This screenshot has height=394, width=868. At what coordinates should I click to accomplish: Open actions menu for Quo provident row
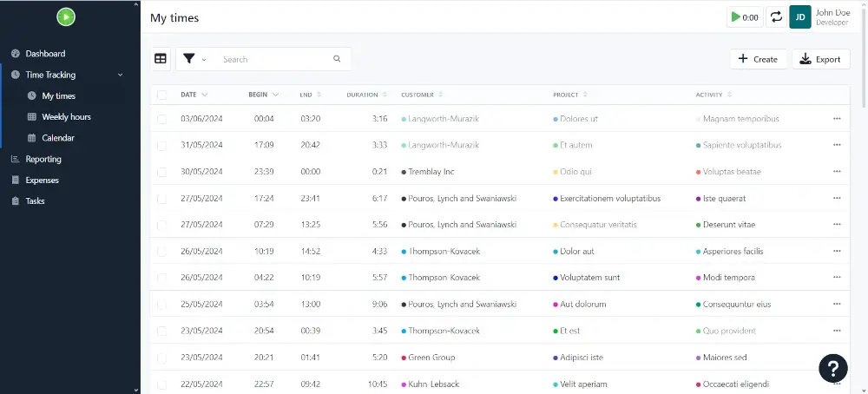[x=837, y=331]
